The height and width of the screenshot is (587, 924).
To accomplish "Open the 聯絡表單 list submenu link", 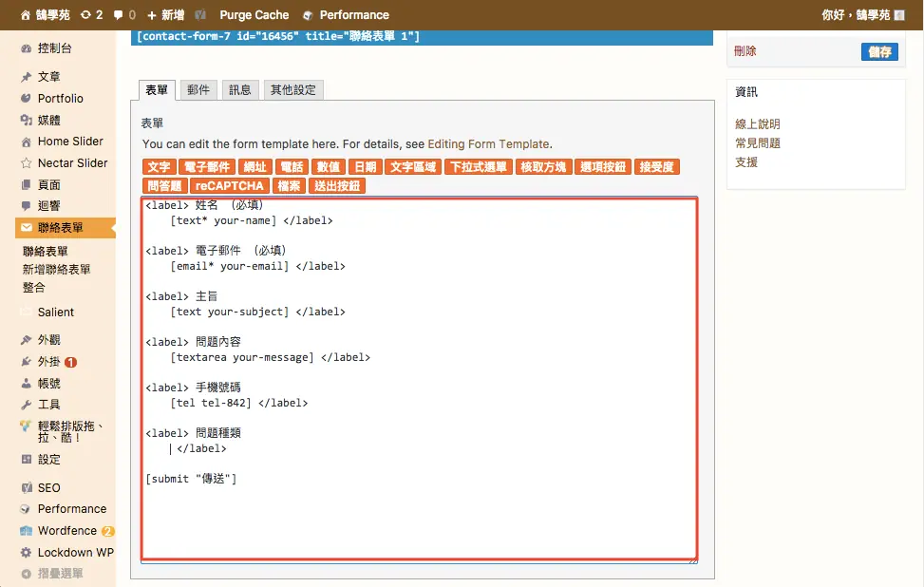I will coord(46,252).
